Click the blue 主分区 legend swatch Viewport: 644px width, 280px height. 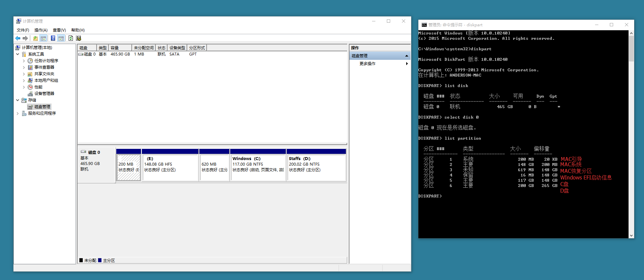[100, 260]
